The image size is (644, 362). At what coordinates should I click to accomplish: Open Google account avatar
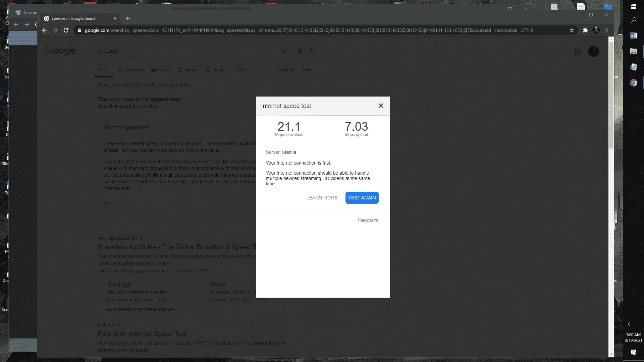(594, 51)
